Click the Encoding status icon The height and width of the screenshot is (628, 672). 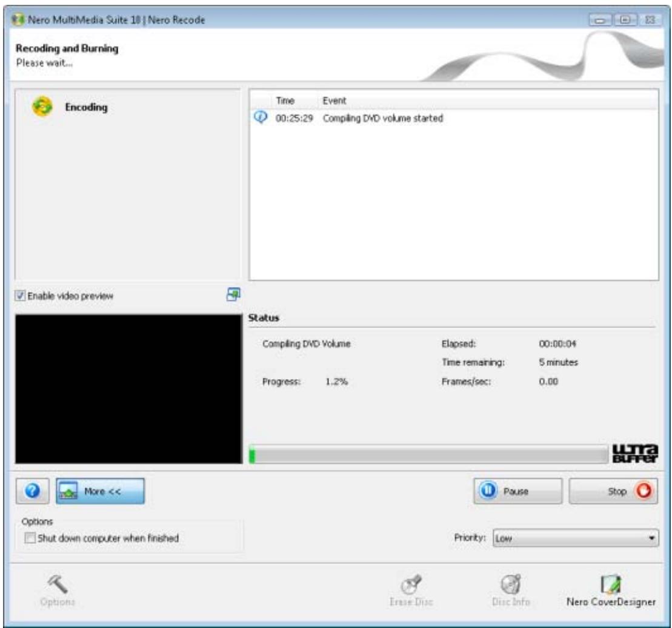click(42, 107)
